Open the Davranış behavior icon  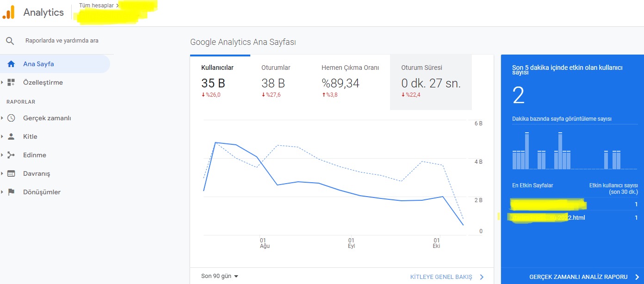click(11, 173)
